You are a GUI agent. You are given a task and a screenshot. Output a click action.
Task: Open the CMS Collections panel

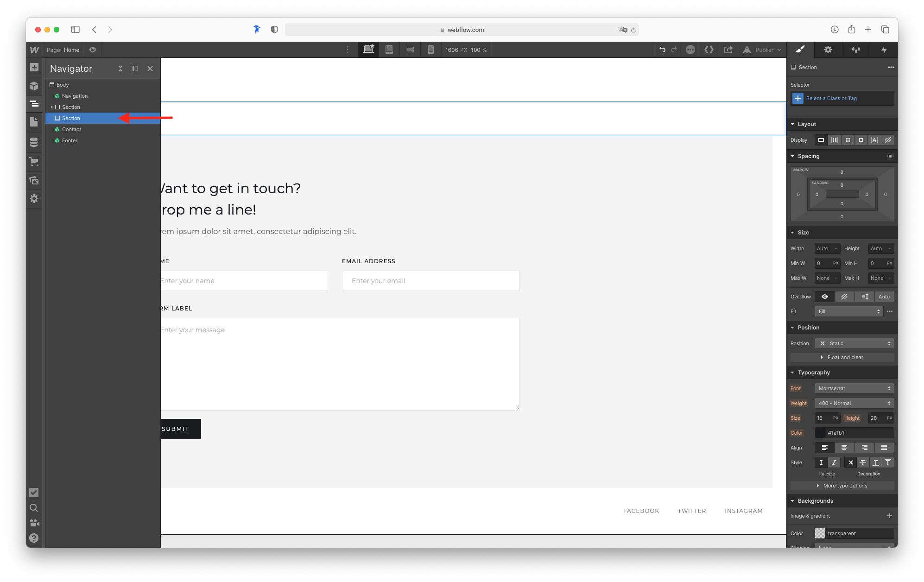pyautogui.click(x=34, y=142)
